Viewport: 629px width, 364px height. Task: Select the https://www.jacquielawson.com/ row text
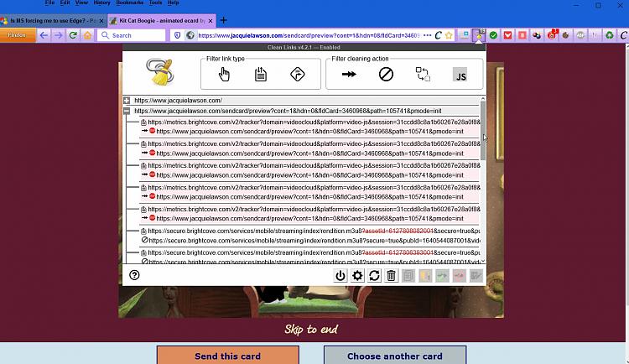[178, 101]
